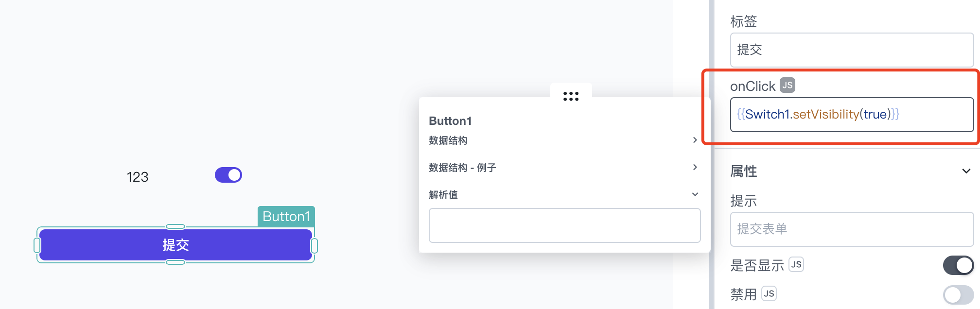This screenshot has width=980, height=309.
Task: Toggle the Switch widget on the canvas
Action: [x=228, y=175]
